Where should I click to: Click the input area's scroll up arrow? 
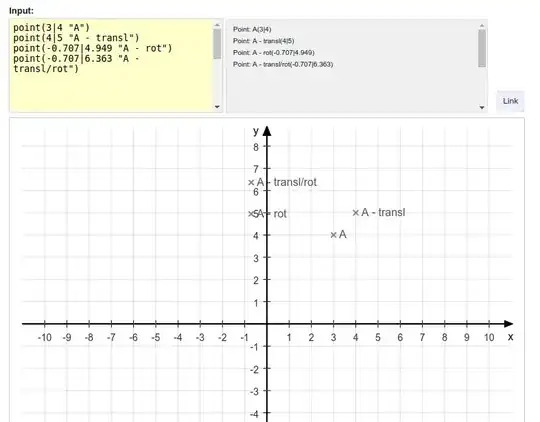217,25
